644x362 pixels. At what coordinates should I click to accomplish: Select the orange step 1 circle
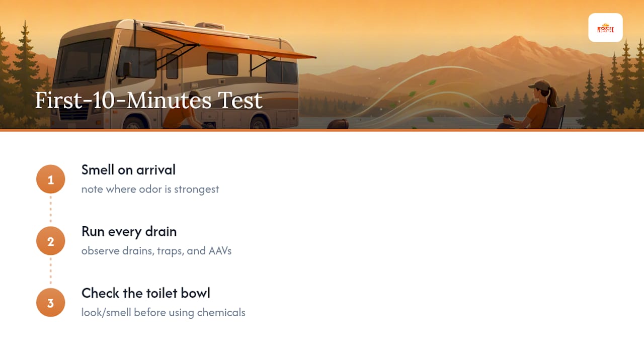[x=51, y=179]
